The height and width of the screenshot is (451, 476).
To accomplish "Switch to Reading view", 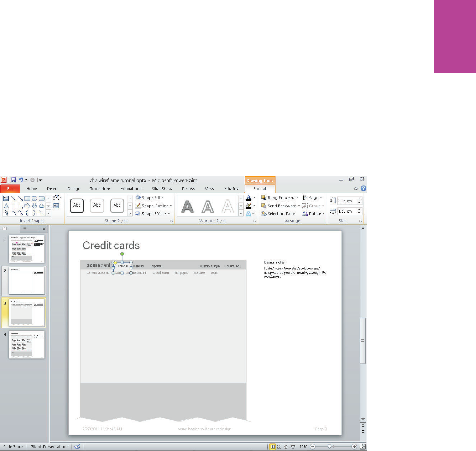I will [x=286, y=447].
